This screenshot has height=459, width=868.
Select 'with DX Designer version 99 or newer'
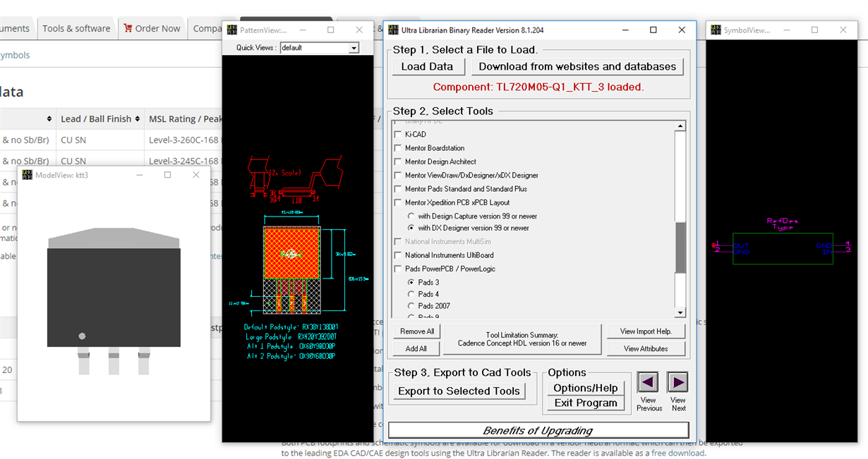click(412, 228)
